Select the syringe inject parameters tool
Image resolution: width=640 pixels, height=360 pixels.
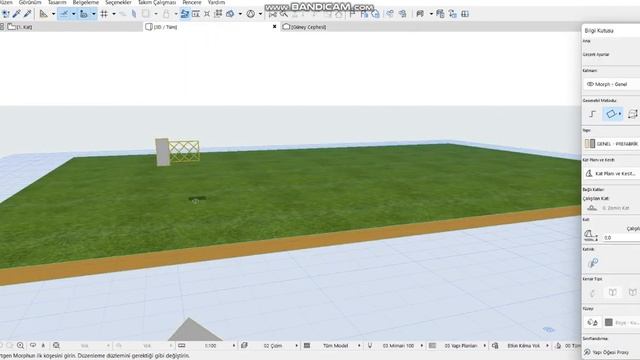(x=27, y=14)
